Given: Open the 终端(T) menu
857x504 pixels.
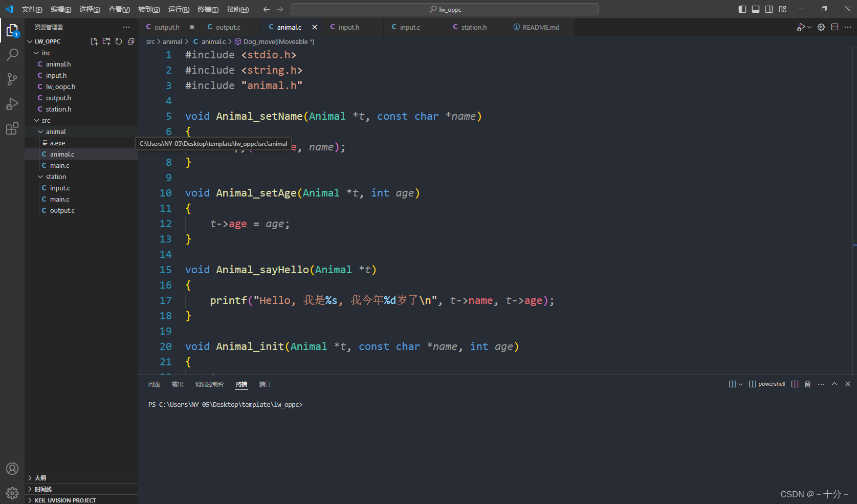Looking at the screenshot, I should 208,9.
